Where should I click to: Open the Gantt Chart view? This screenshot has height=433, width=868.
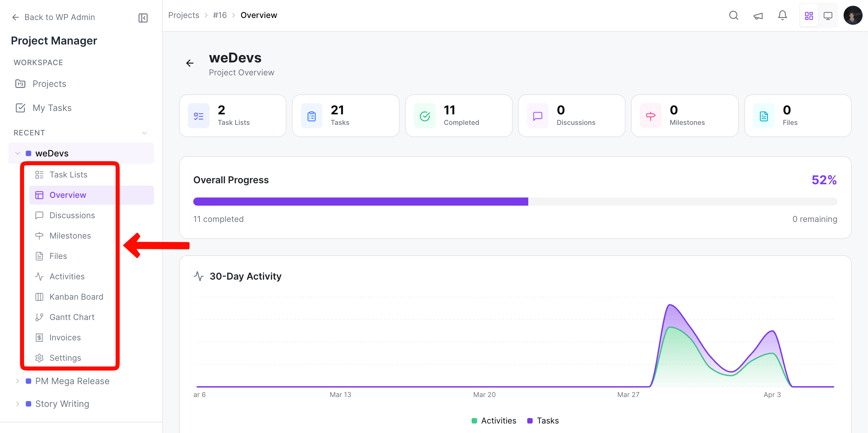pyautogui.click(x=72, y=317)
